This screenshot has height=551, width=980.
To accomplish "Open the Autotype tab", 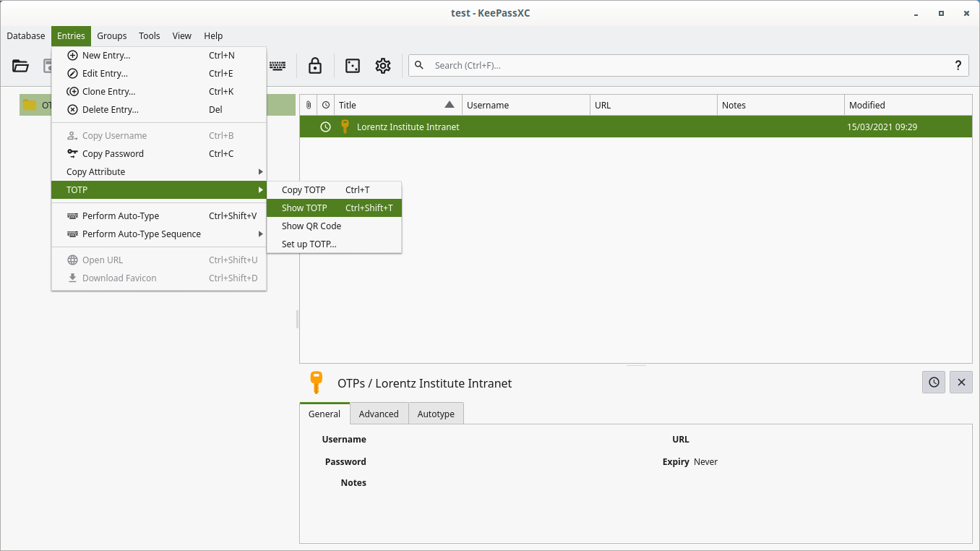I will (436, 414).
